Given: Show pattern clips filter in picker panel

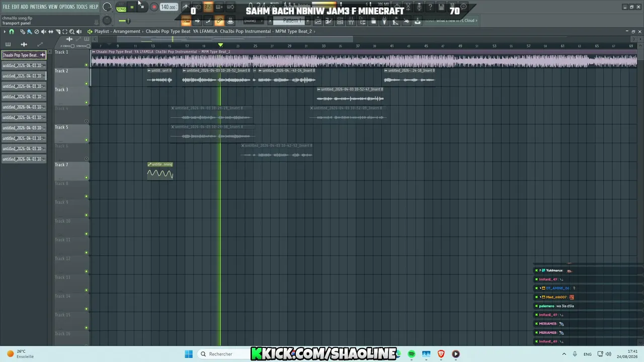Looking at the screenshot, I should (x=8, y=44).
